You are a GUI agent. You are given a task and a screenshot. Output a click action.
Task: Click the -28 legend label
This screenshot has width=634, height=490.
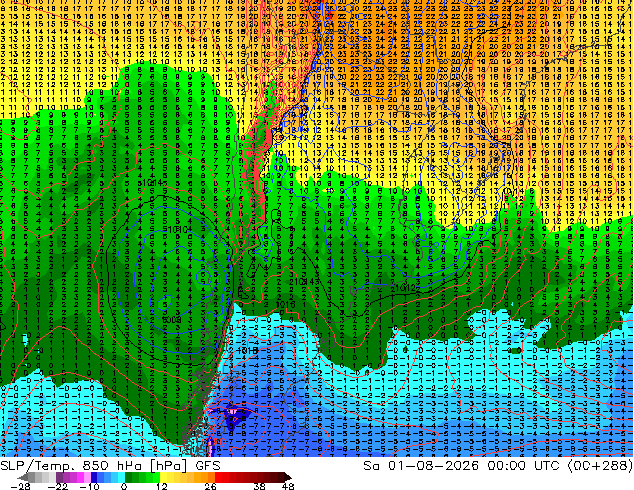(20, 486)
